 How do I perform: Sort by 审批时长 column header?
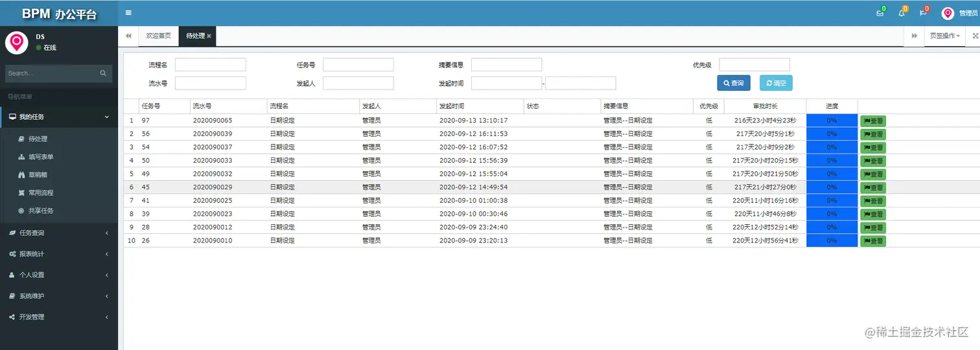[765, 106]
